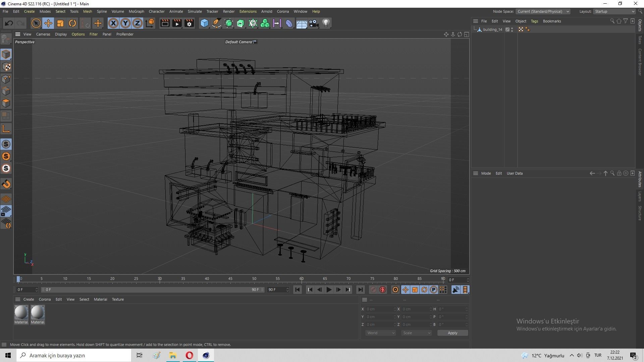Switch to Edges mode
644x362 pixels.
click(6, 91)
